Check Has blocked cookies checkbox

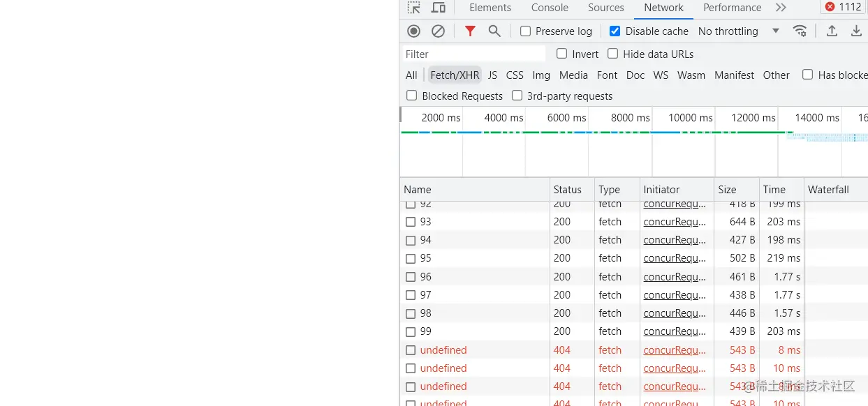coord(807,75)
